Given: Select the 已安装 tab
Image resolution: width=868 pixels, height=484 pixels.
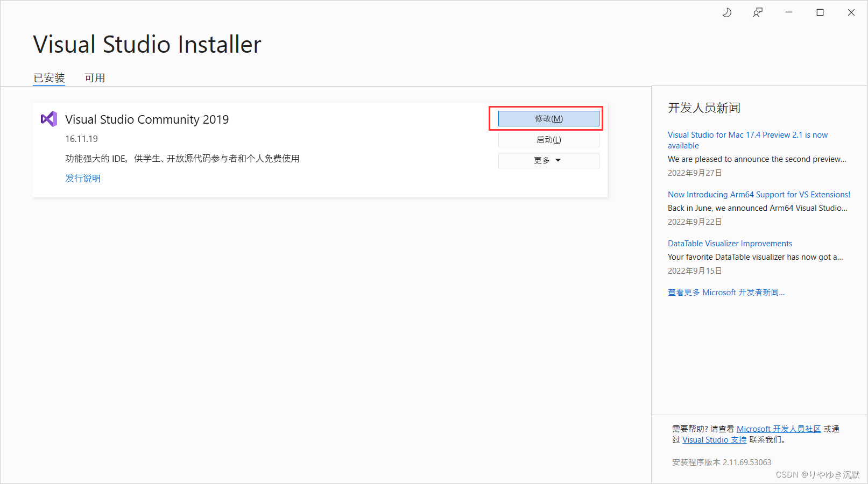Looking at the screenshot, I should point(49,77).
